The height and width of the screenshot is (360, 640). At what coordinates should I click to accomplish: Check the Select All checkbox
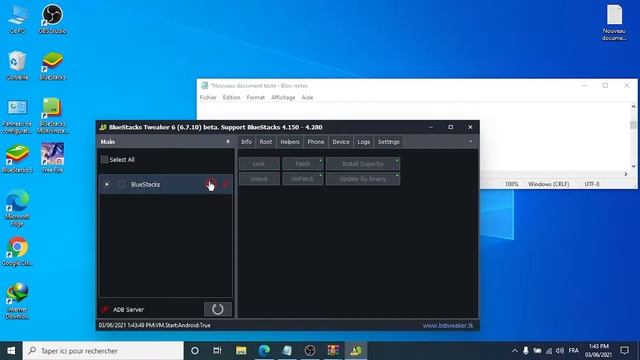coord(104,160)
